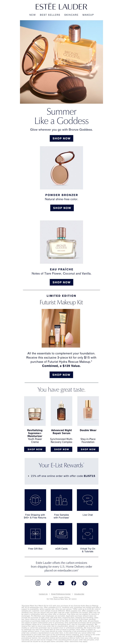This screenshot has height=644, width=123.
Task: Open the Instagram social icon
Action: 38,583
